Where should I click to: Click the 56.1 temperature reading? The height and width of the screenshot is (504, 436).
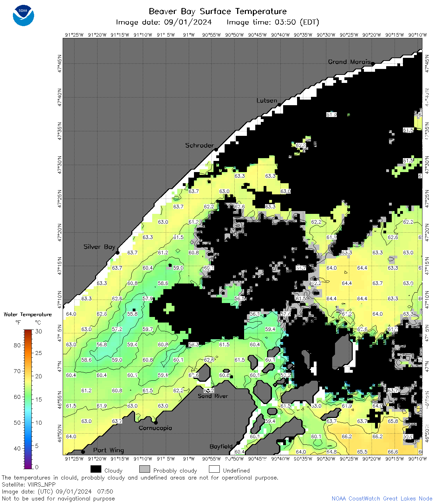(255, 314)
